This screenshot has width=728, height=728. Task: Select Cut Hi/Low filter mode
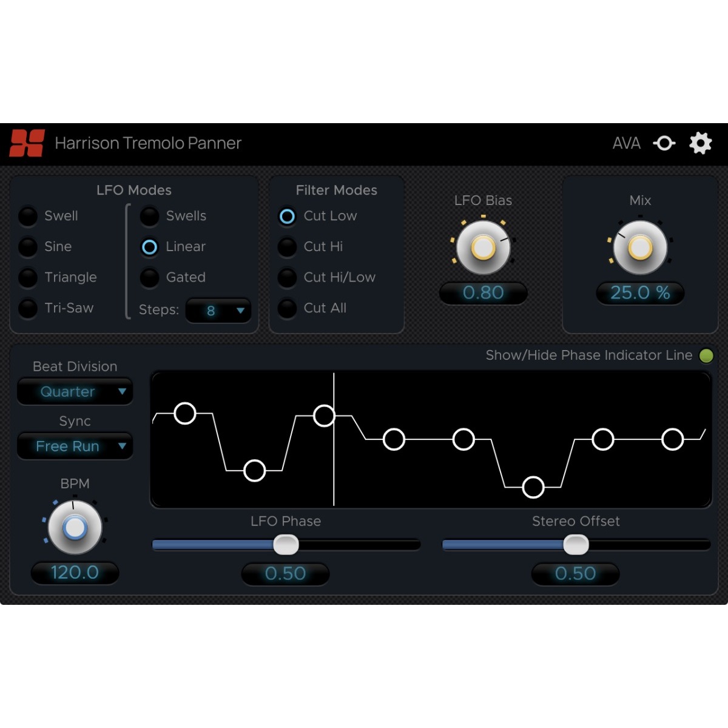(x=287, y=277)
